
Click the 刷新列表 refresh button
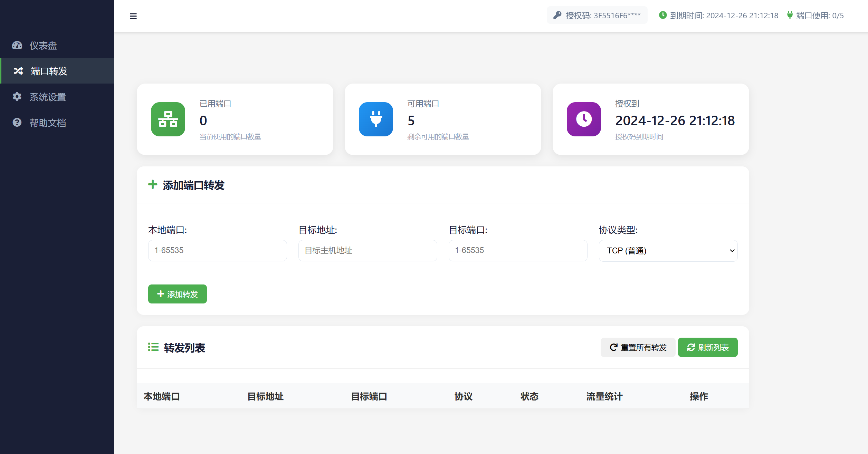(707, 347)
